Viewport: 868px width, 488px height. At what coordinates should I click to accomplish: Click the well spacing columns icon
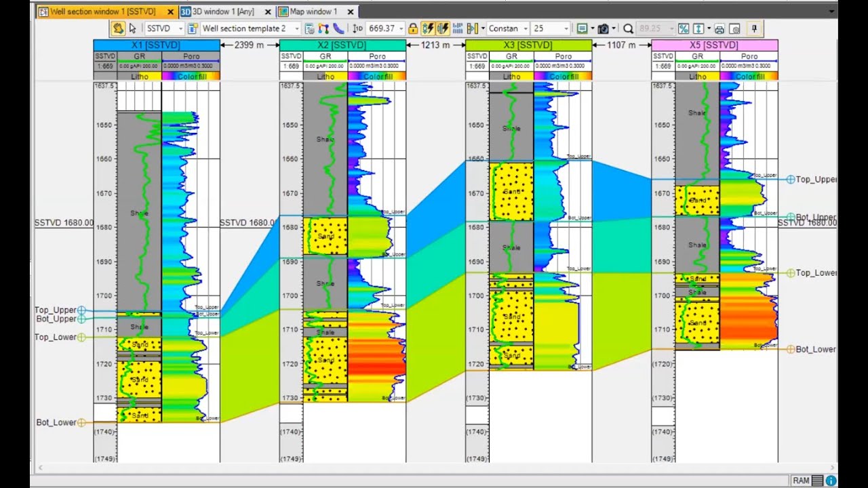(x=457, y=28)
